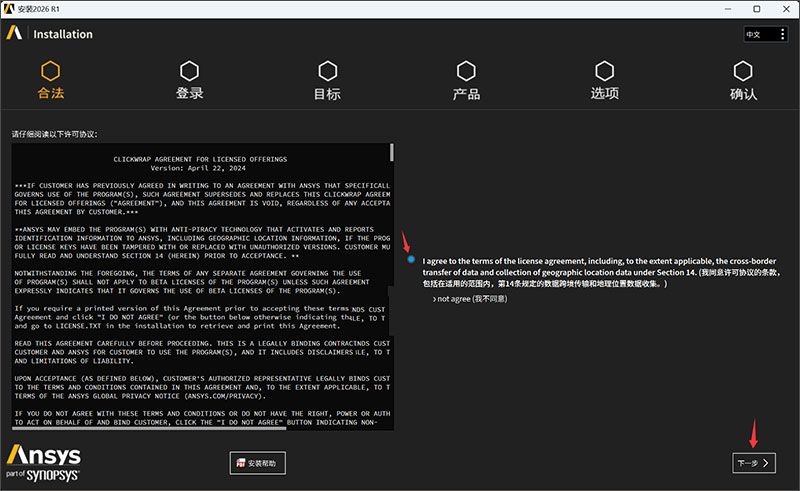Click the Version: April 22, 2024 line
The height and width of the screenshot is (491, 800).
tap(198, 168)
